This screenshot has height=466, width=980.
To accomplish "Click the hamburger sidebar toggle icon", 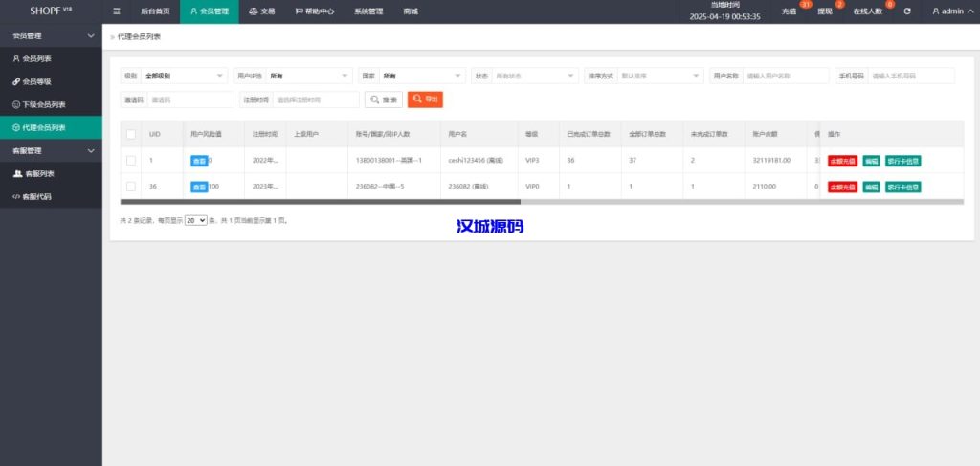I will pyautogui.click(x=117, y=11).
